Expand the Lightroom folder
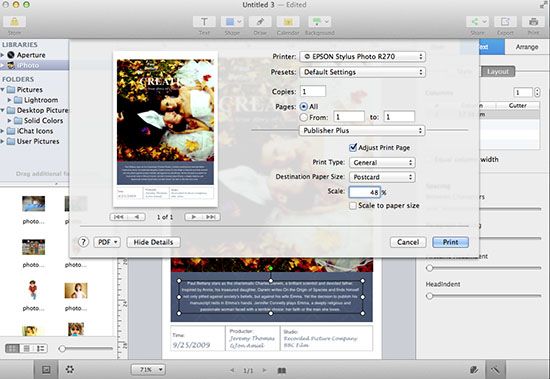 tap(9, 100)
